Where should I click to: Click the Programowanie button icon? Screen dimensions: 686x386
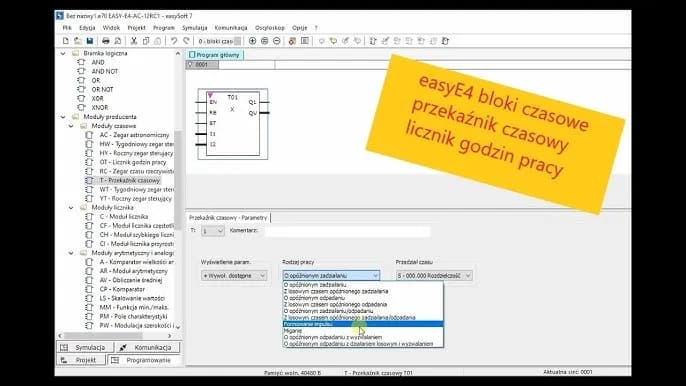(x=115, y=360)
